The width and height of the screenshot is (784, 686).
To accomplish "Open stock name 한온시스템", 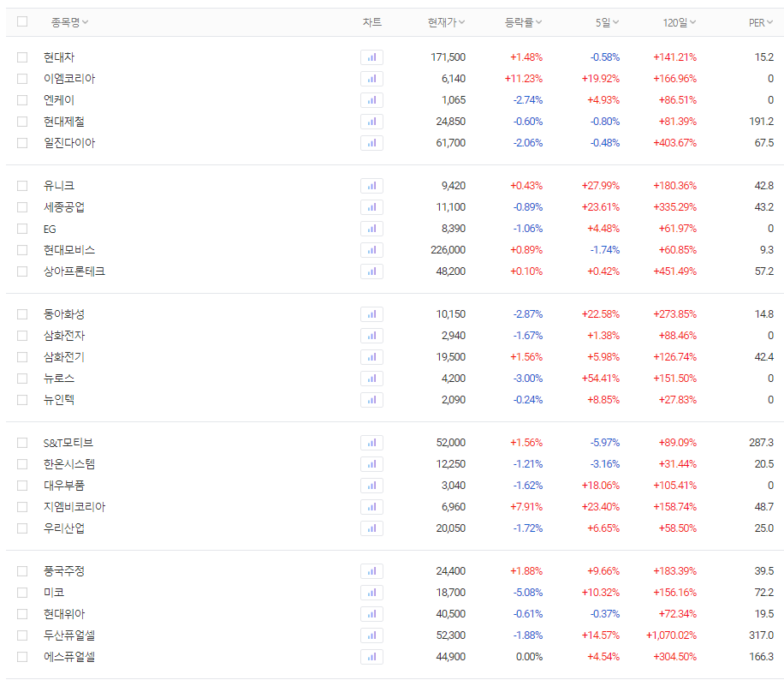I will click(69, 464).
